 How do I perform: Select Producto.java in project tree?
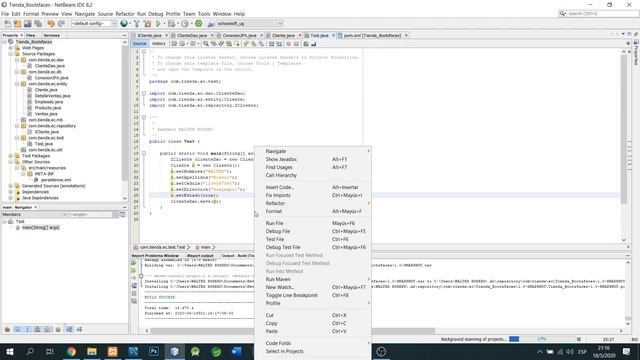48,108
